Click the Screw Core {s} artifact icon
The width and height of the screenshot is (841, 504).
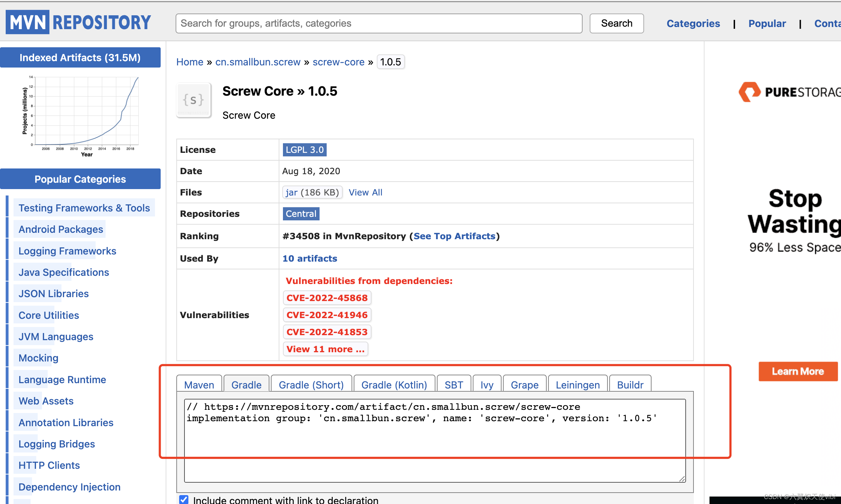194,100
